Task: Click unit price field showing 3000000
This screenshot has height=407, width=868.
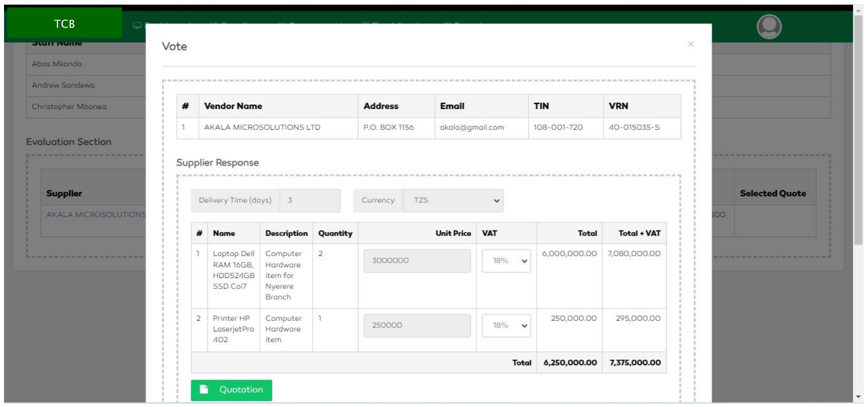Action: [x=417, y=261]
